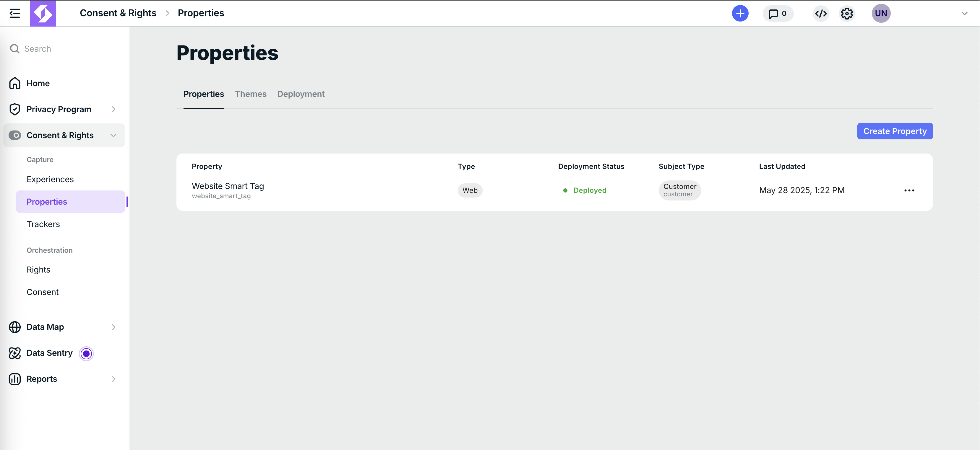Click Last Updated column header
The image size is (980, 450).
pyautogui.click(x=782, y=167)
